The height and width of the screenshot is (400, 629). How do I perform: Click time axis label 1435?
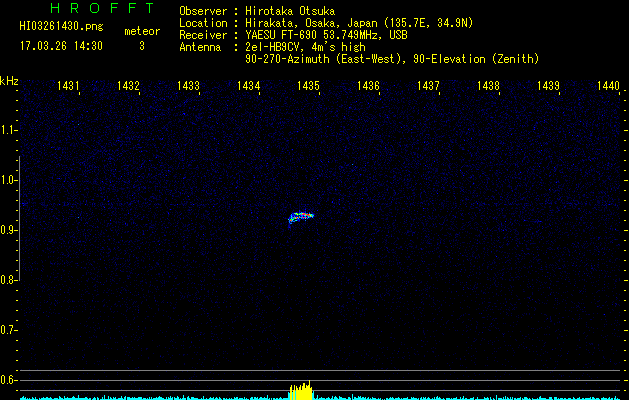tap(308, 86)
